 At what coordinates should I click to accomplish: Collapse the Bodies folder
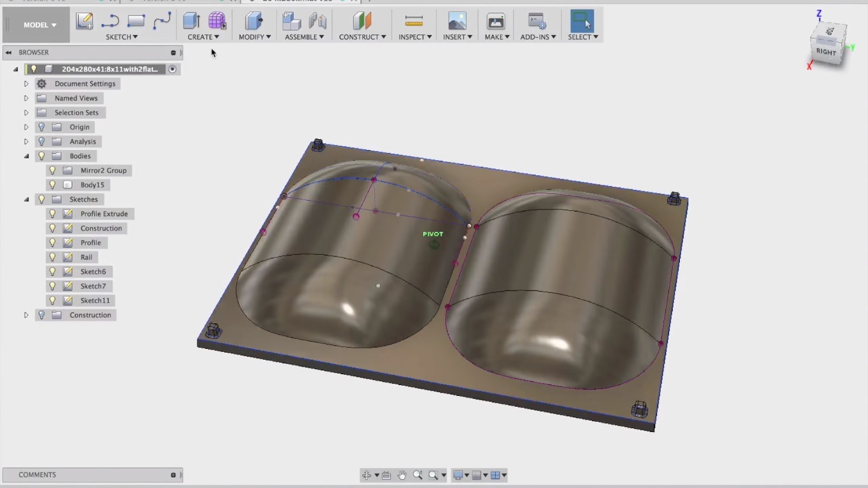[26, 156]
